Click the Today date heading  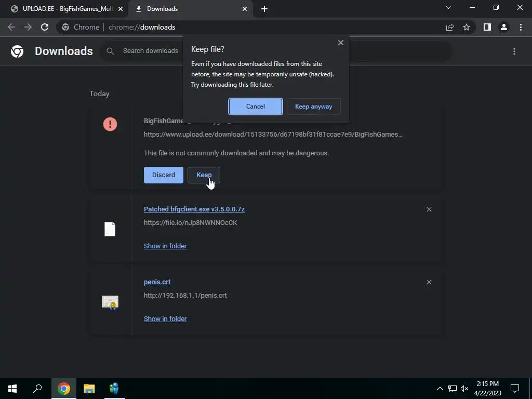pos(99,94)
